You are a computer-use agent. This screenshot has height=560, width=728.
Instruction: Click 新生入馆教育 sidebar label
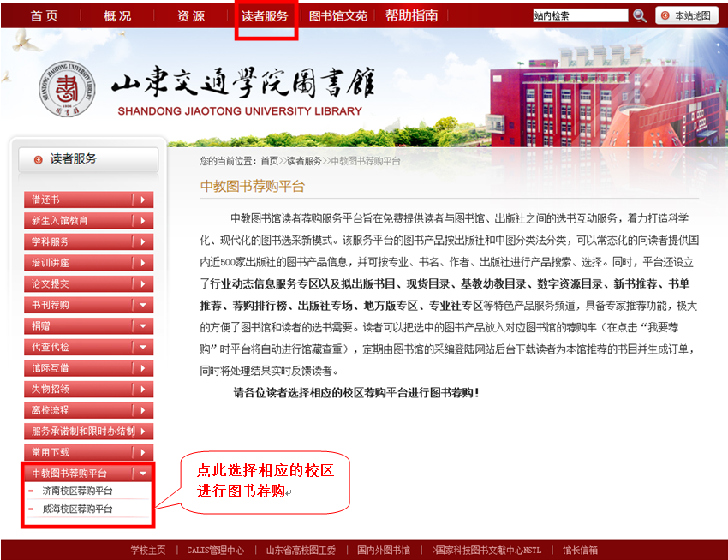tap(59, 221)
